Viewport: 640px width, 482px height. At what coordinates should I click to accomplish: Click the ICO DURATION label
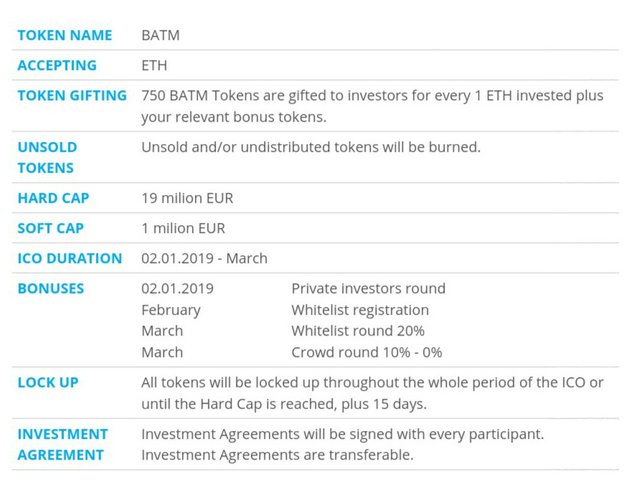(x=70, y=258)
